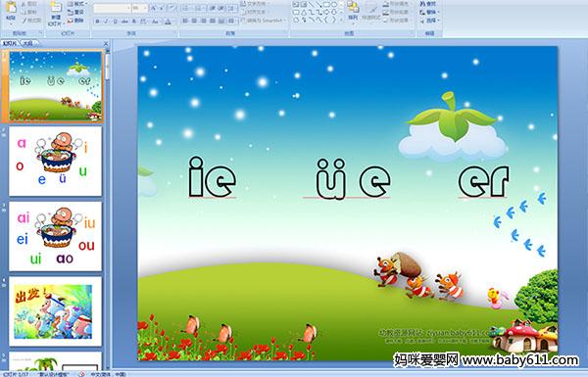Click the Grow Font icon
The width and height of the screenshot is (588, 377).
pyautogui.click(x=154, y=8)
